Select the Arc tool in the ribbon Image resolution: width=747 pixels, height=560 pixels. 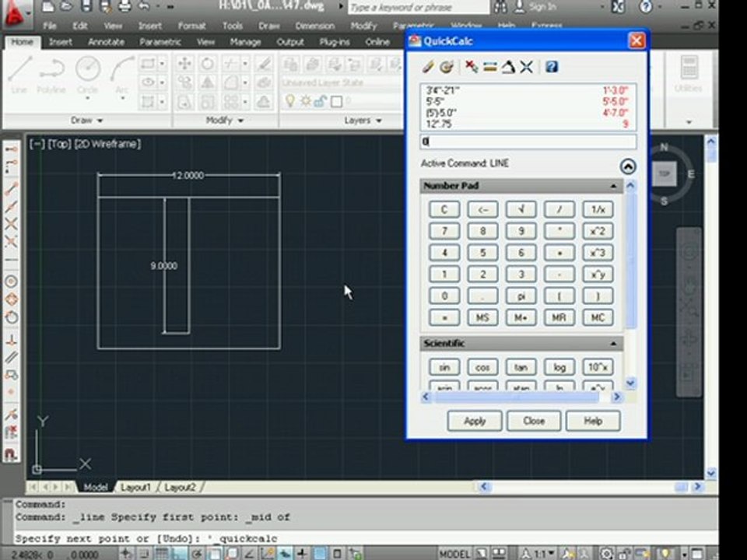(x=122, y=74)
